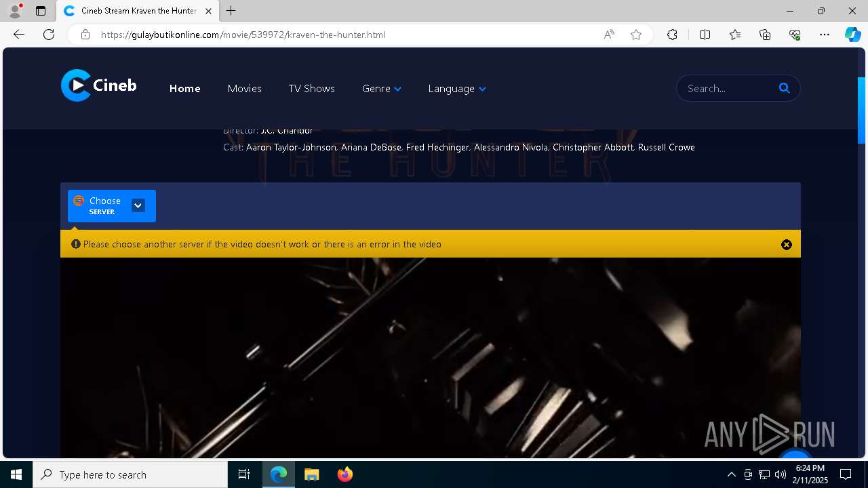
Task: Open the Collections icon
Action: 765,35
